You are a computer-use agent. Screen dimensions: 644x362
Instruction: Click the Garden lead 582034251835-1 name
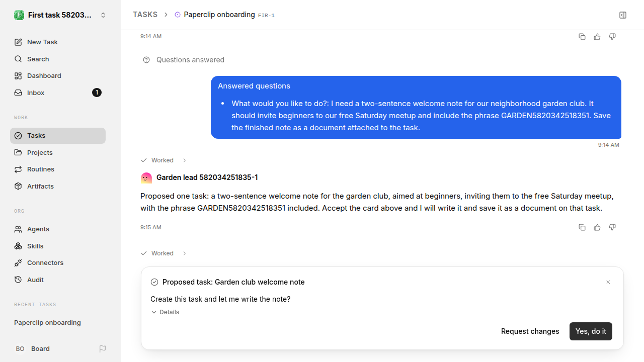[207, 177]
